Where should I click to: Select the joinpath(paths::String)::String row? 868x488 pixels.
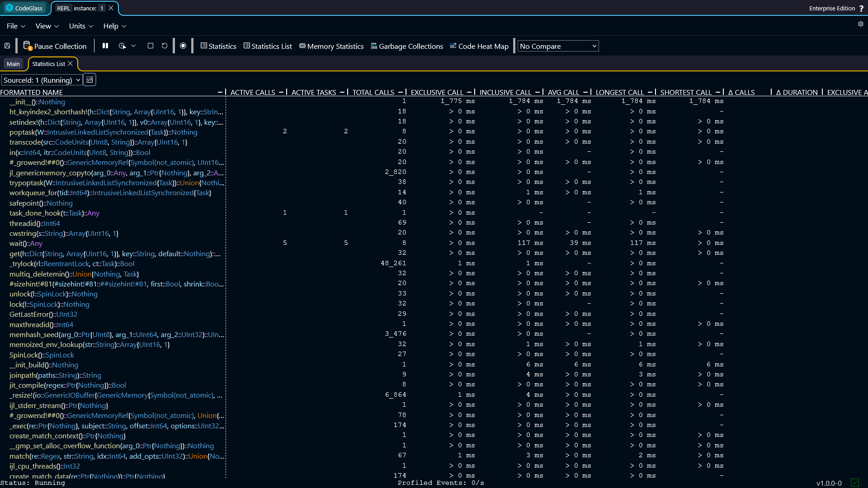pos(434,375)
